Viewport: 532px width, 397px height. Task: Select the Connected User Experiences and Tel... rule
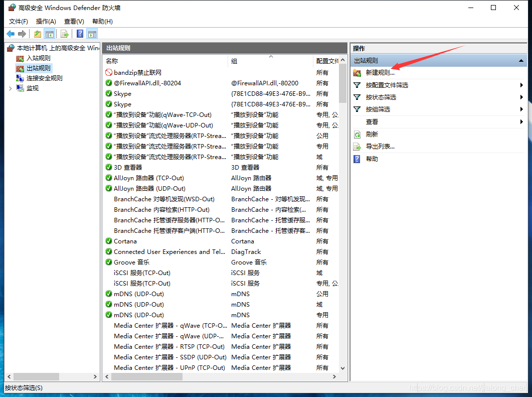tap(169, 251)
